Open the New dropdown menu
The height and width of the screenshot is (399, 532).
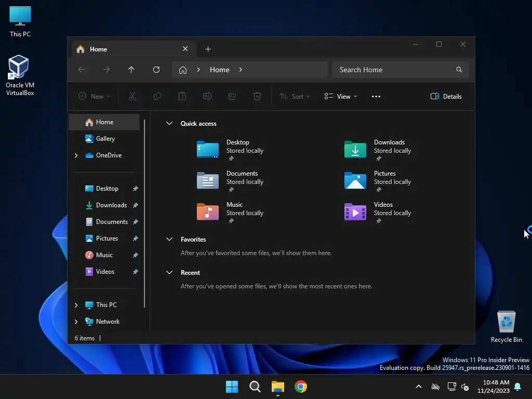94,96
